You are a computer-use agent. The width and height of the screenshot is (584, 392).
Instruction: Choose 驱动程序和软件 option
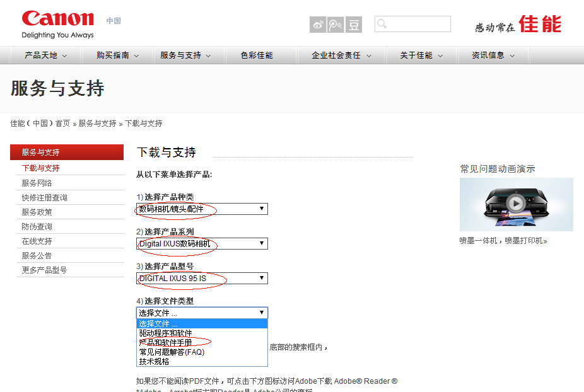pyautogui.click(x=166, y=333)
